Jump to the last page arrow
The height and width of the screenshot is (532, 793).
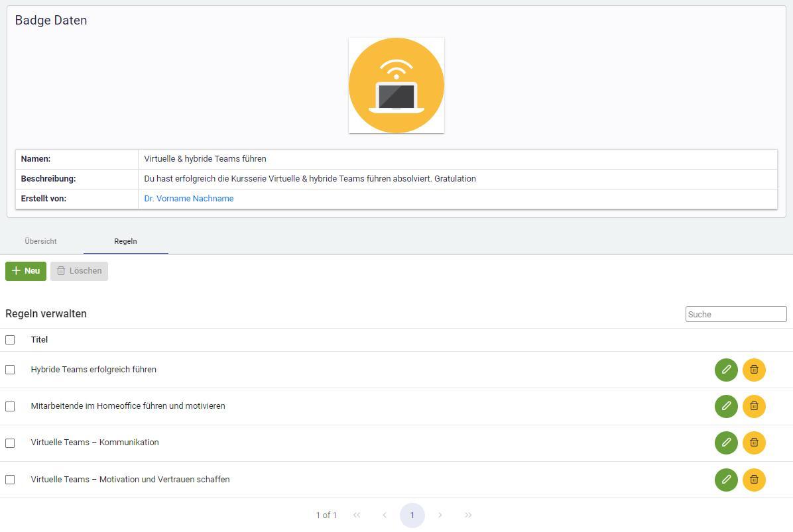468,515
